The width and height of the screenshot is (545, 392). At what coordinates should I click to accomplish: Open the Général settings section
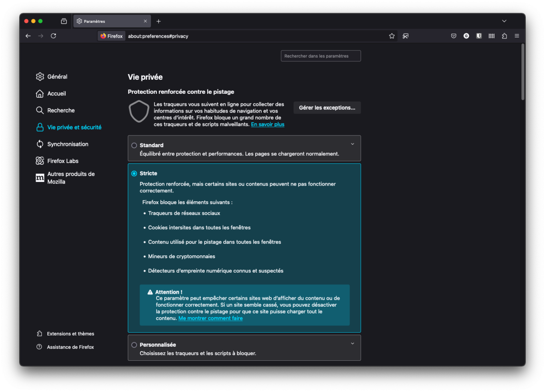tap(57, 77)
